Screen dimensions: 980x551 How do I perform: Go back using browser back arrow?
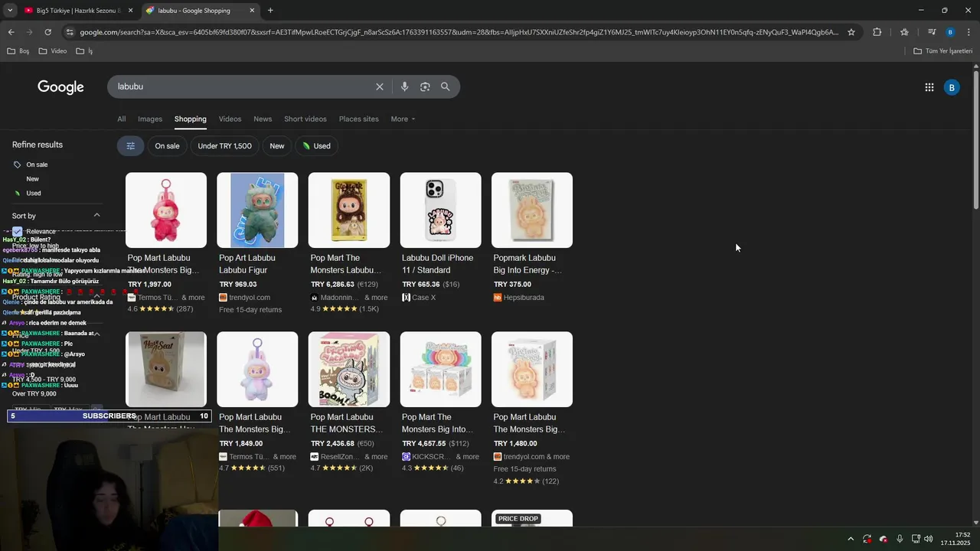pos(11,32)
